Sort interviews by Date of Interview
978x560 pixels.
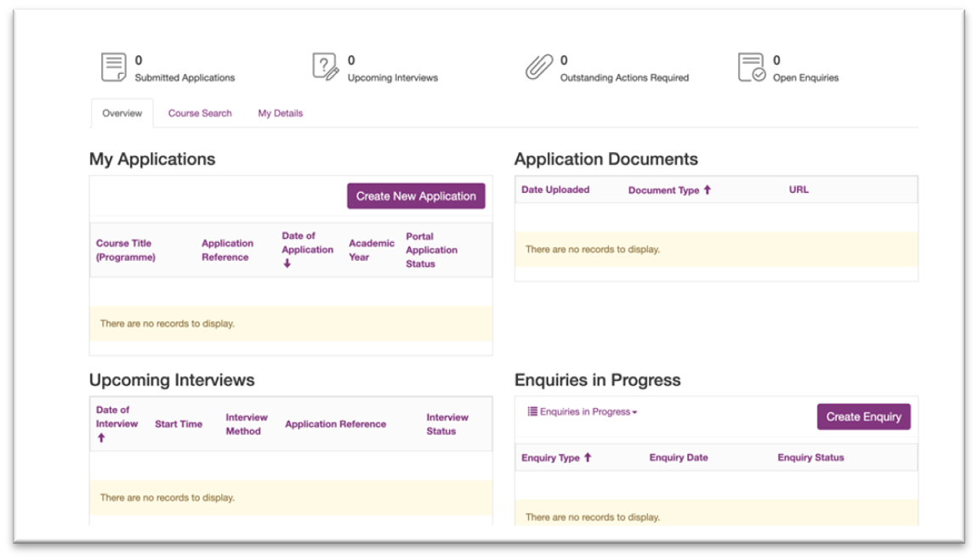(x=117, y=423)
